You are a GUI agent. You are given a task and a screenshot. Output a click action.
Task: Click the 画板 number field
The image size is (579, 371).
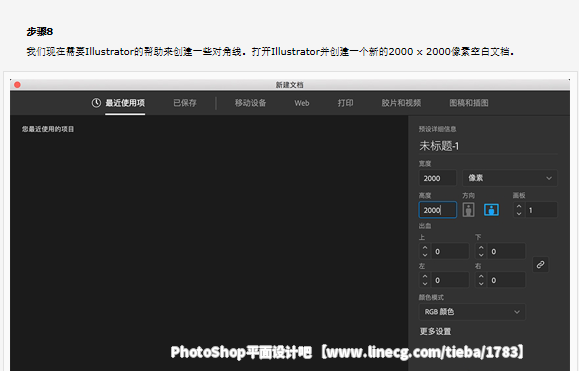click(x=541, y=210)
